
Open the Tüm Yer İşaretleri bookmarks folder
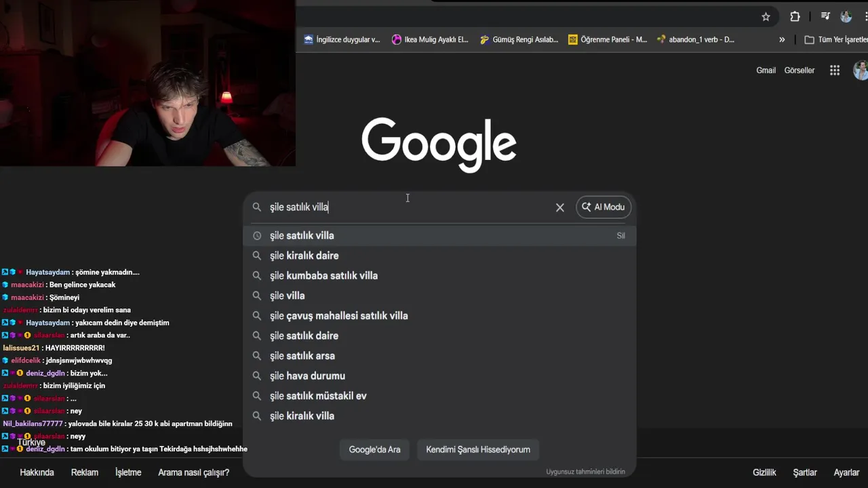835,39
